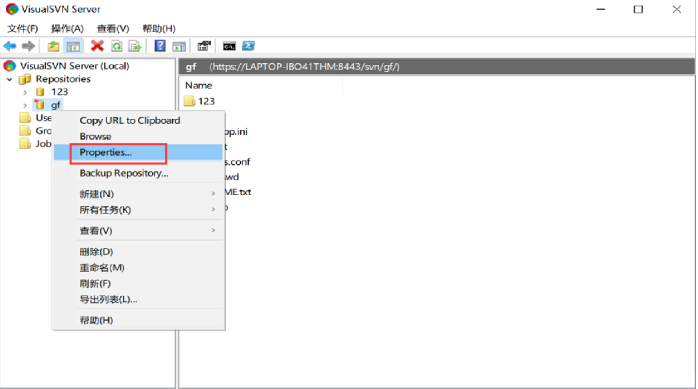Open the Command Prompt toolbar icon

click(x=229, y=46)
